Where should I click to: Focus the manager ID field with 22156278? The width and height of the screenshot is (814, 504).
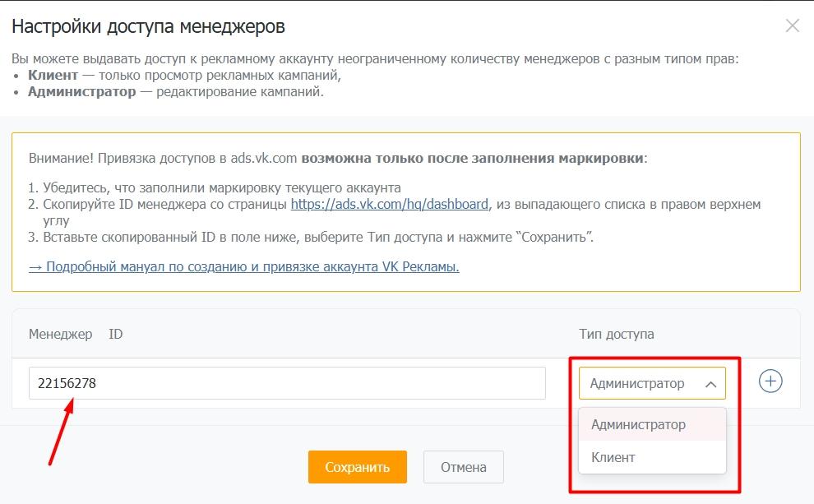286,383
